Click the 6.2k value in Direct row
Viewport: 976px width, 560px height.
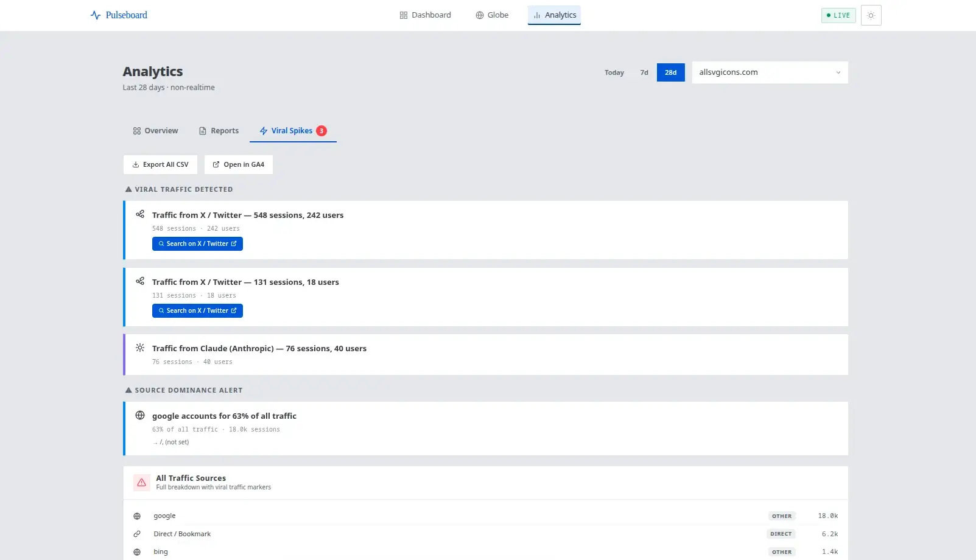click(x=830, y=534)
